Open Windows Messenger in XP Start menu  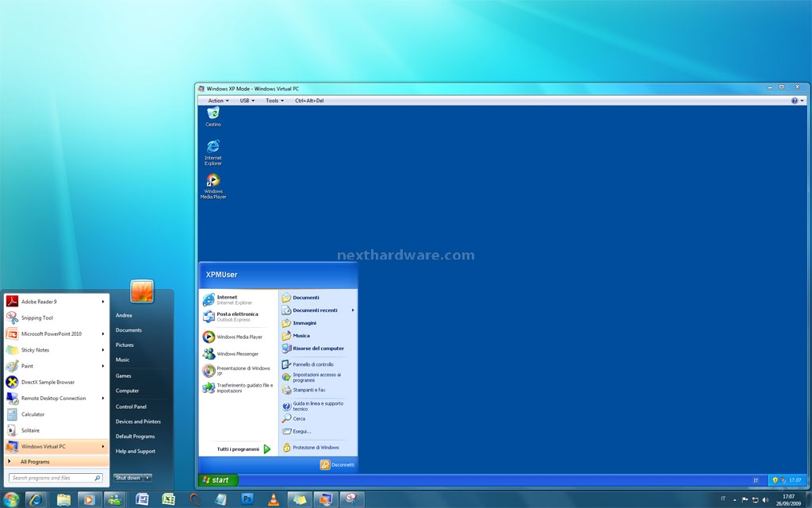[238, 353]
